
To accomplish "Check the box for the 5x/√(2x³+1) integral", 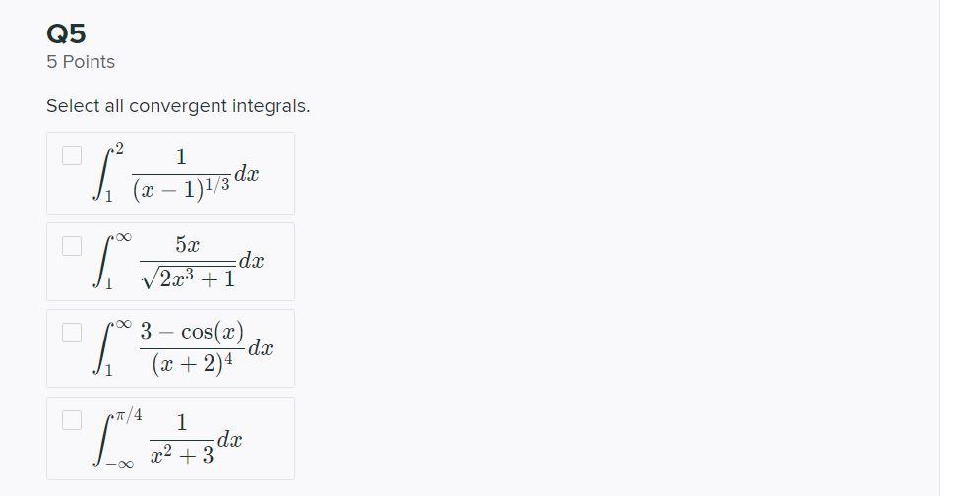I will 72,246.
